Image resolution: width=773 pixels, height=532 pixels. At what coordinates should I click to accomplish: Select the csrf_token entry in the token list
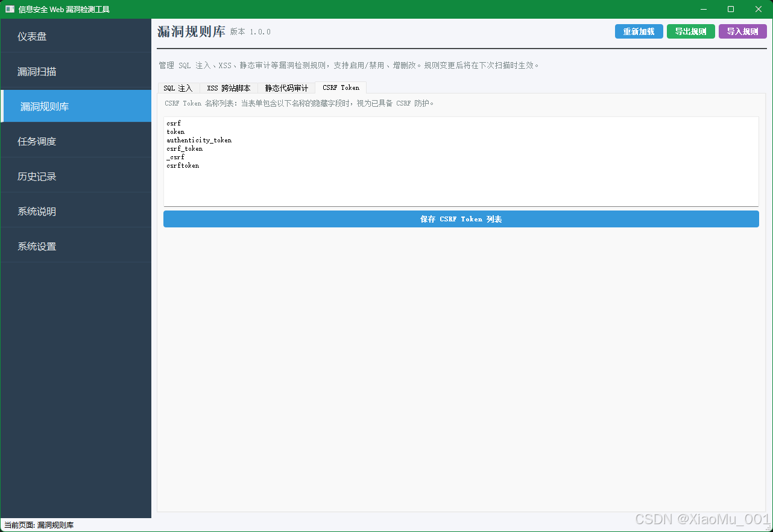click(x=184, y=148)
